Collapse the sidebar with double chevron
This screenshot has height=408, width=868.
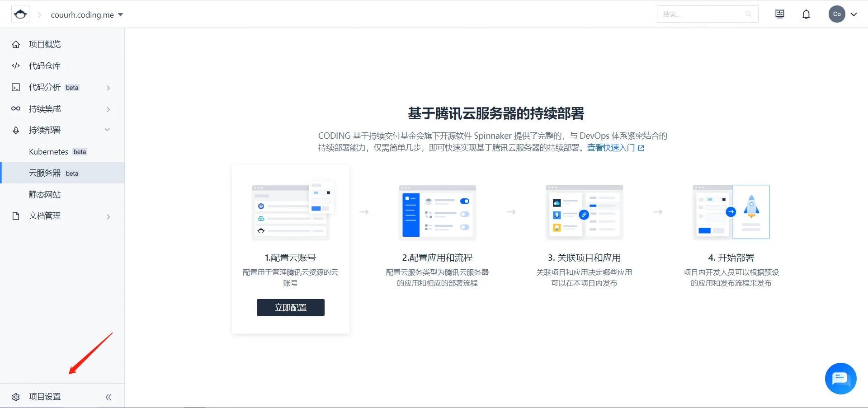click(108, 397)
